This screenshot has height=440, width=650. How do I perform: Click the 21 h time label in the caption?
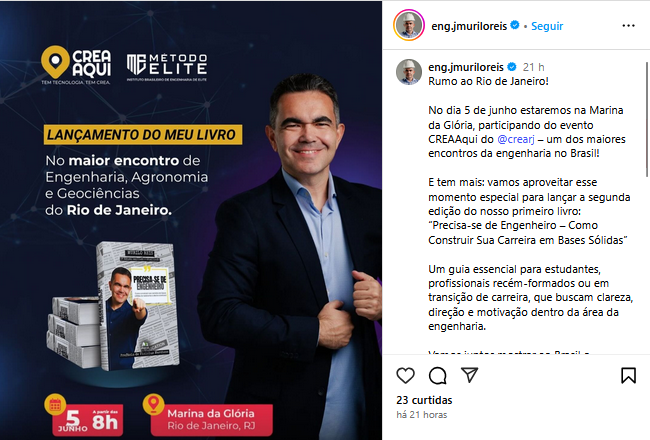pos(533,67)
